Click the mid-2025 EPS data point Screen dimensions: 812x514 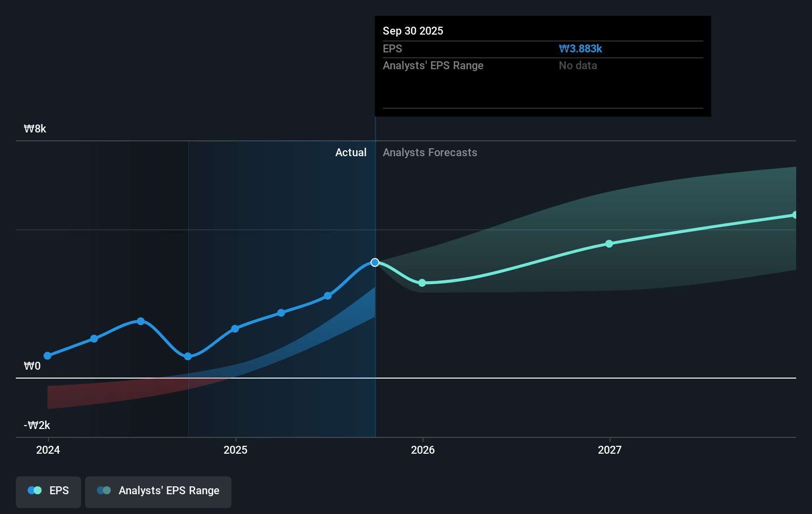328,296
